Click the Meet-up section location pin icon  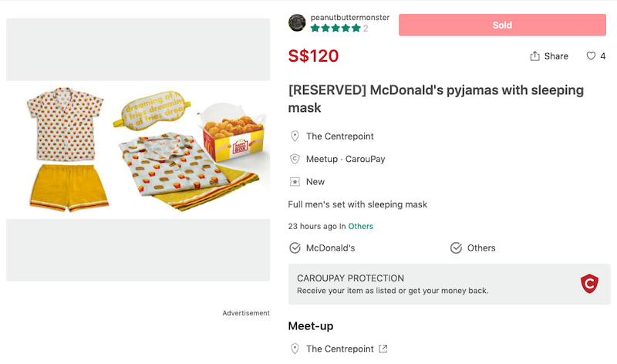(x=295, y=349)
